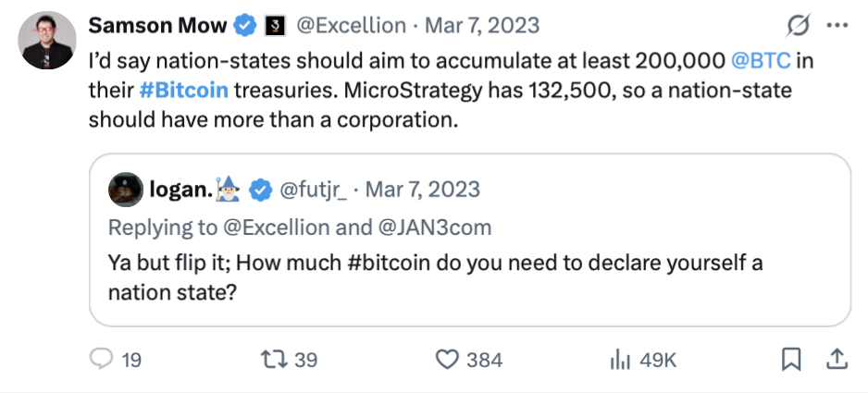Share the tweet via upload icon
Screen dimensions: 868x393
[835, 360]
